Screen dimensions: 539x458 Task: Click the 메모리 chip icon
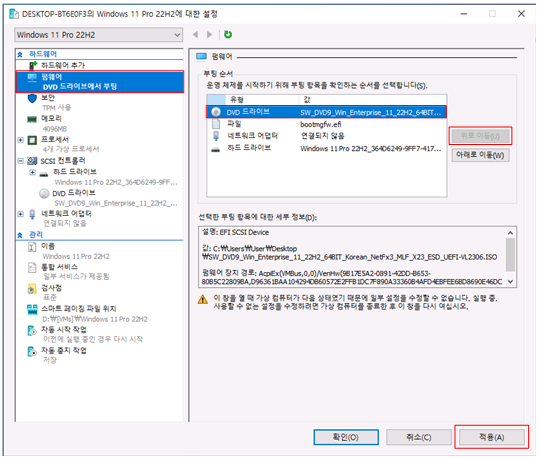click(32, 119)
